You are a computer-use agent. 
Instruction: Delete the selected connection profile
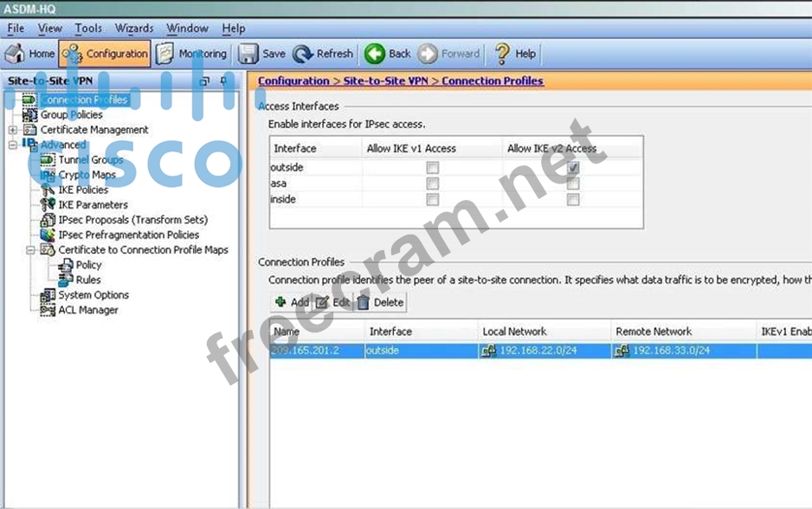[x=380, y=302]
